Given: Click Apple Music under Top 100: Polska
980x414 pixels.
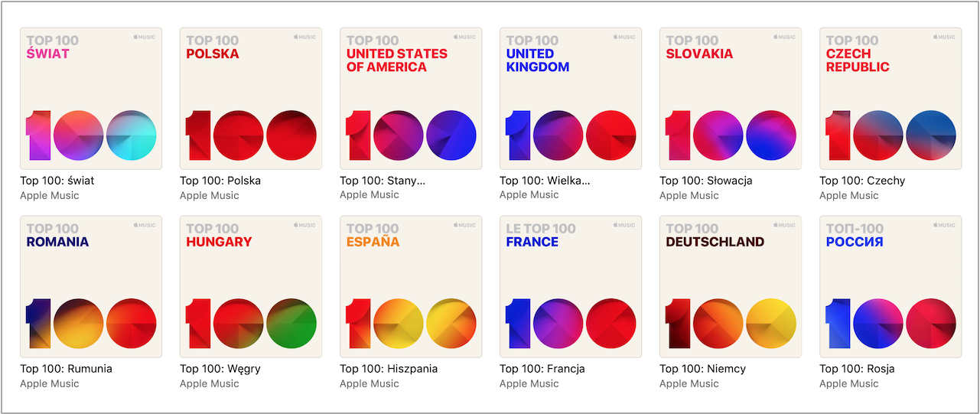Looking at the screenshot, I should 209,195.
